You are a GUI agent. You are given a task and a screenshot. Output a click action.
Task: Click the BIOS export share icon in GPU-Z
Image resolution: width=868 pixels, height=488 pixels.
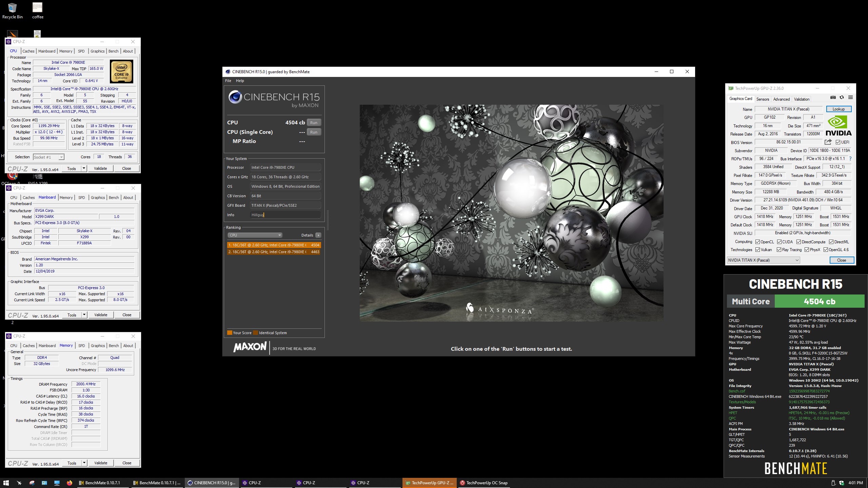[x=828, y=142]
